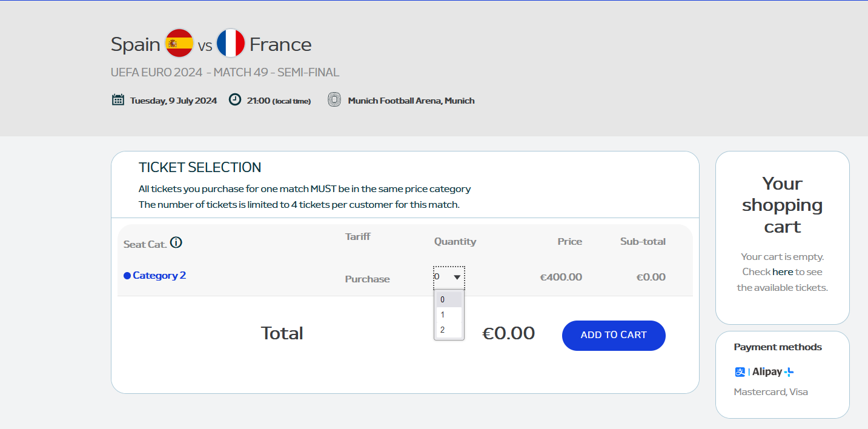Click the Spain flag icon
The height and width of the screenshot is (429, 868).
(x=179, y=44)
